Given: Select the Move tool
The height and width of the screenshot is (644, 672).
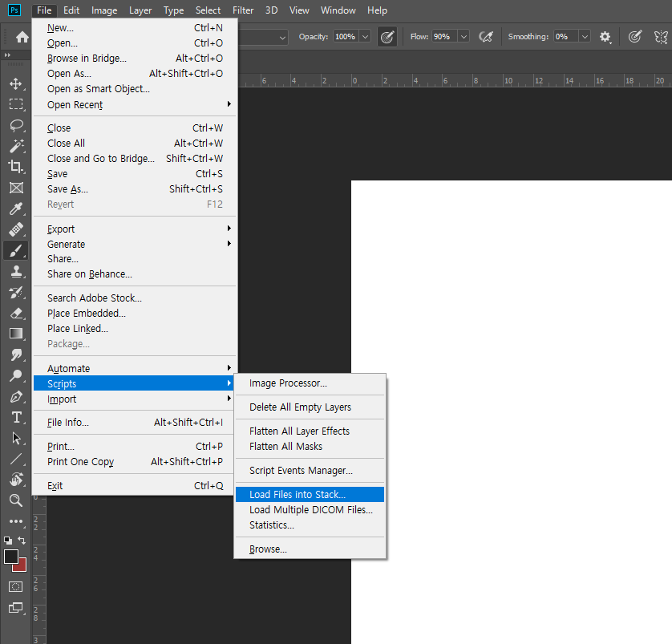Looking at the screenshot, I should (x=16, y=83).
